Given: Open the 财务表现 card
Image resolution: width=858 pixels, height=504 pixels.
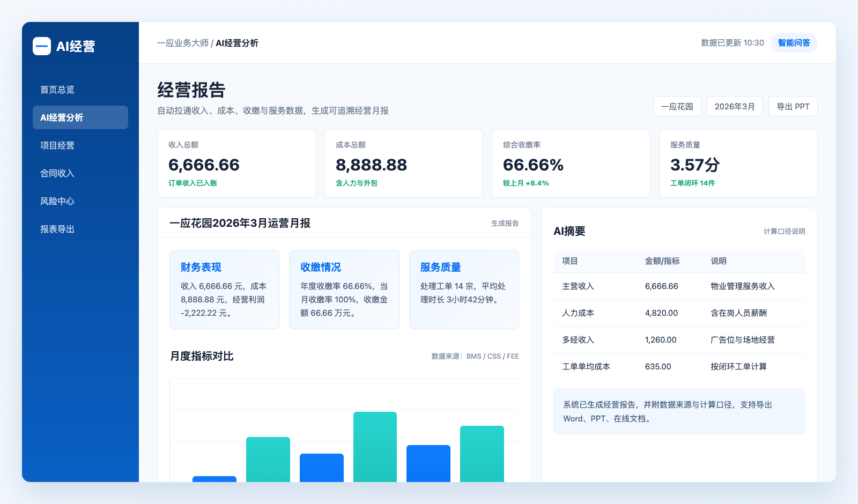Looking at the screenshot, I should coord(224,290).
